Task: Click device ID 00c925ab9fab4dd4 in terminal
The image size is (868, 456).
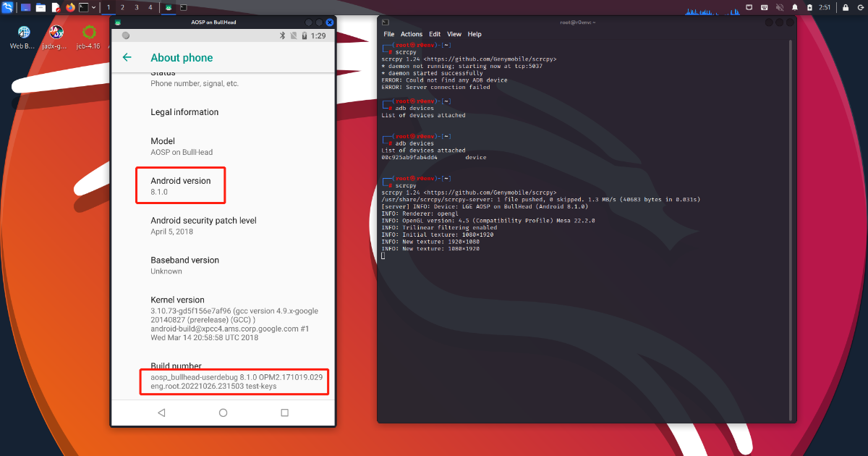Action: [x=409, y=158]
